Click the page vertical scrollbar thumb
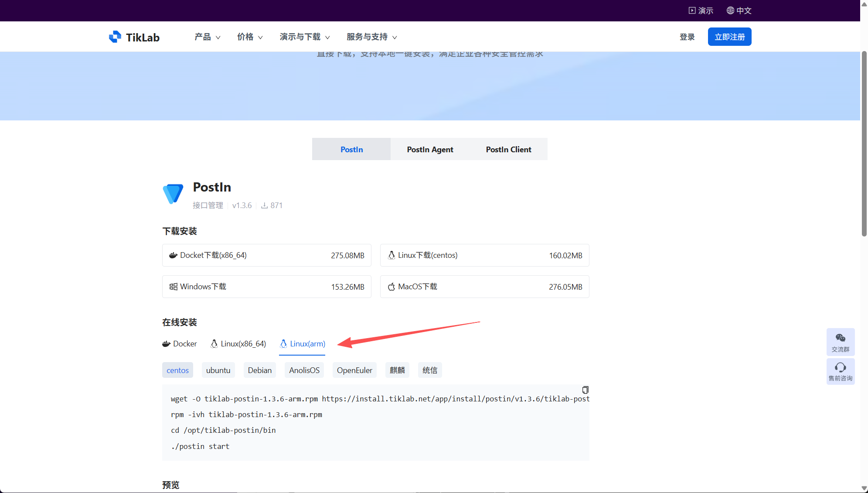The width and height of the screenshot is (868, 493). [864, 144]
